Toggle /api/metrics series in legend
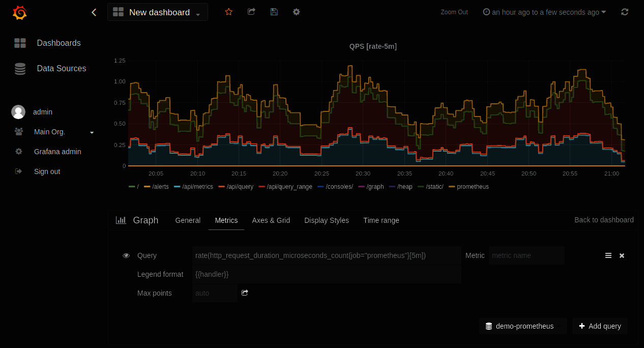Viewport: 644px width, 348px height. point(198,187)
